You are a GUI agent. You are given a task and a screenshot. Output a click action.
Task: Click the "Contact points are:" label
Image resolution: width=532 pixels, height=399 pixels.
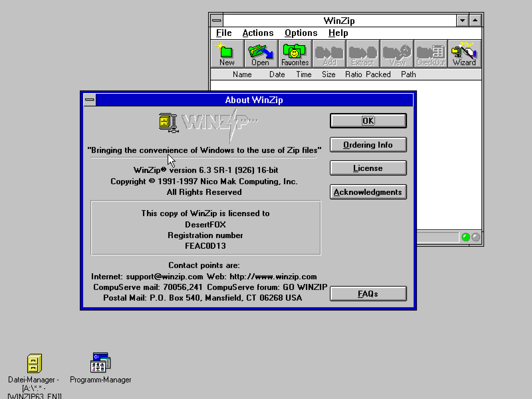(204, 265)
